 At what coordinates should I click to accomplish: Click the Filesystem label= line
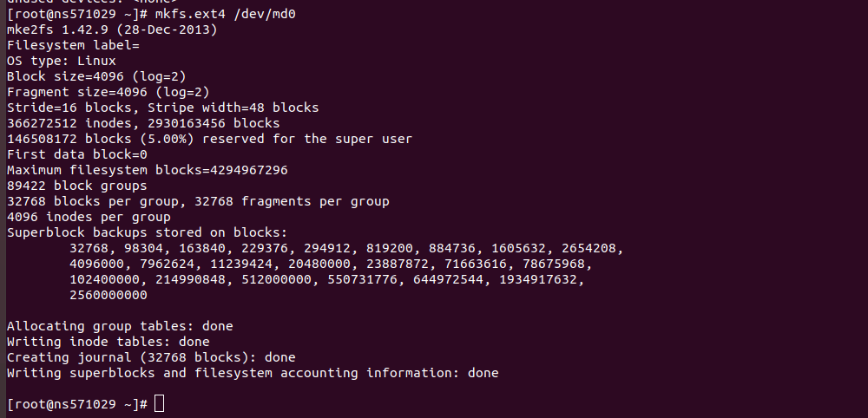pos(73,45)
